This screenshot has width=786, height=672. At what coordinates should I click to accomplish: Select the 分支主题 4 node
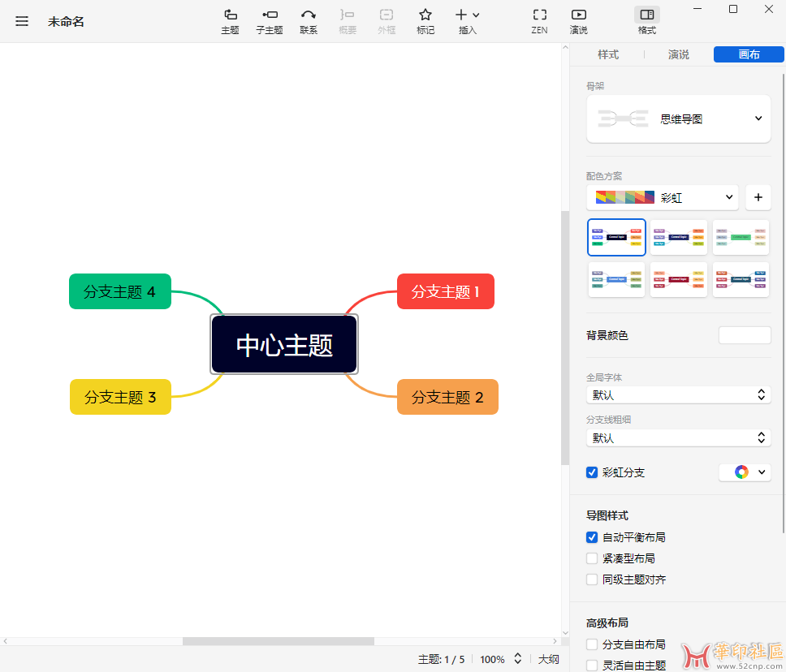click(120, 291)
